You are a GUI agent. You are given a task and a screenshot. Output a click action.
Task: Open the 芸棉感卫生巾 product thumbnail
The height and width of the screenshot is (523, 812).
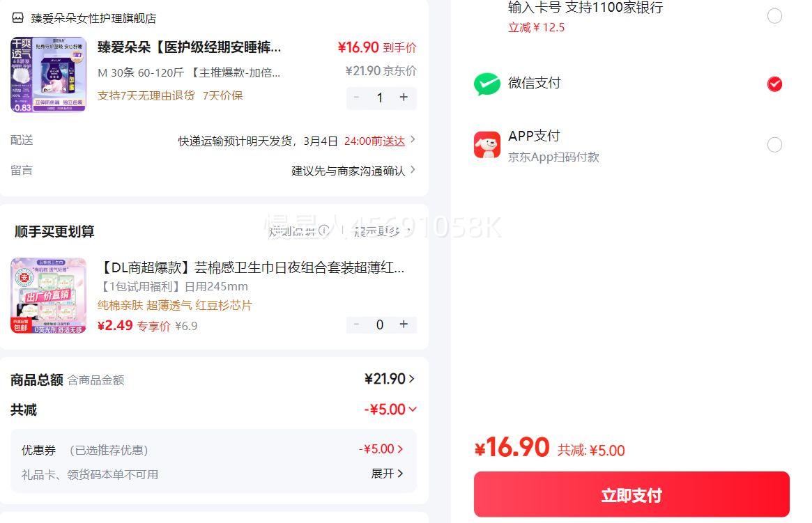coord(48,295)
